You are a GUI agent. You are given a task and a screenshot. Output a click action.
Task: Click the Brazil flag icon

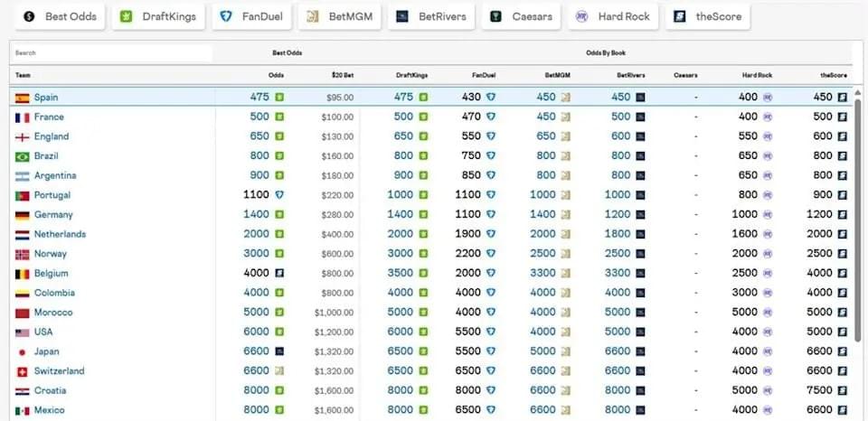(x=22, y=157)
